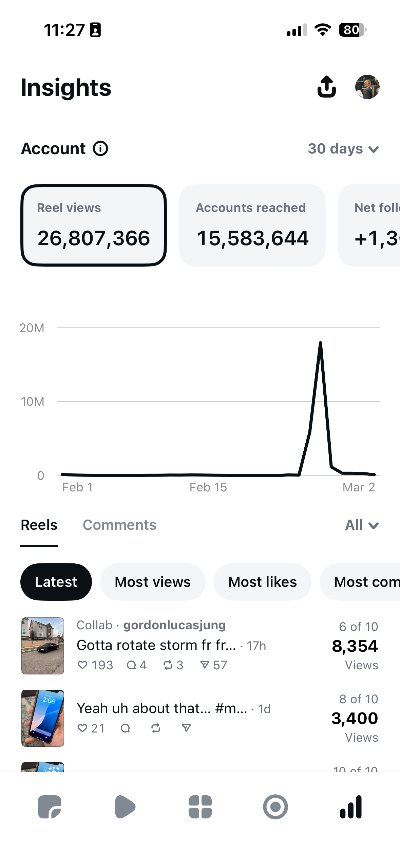
Task: Open the All filter dropdown
Action: 362,525
